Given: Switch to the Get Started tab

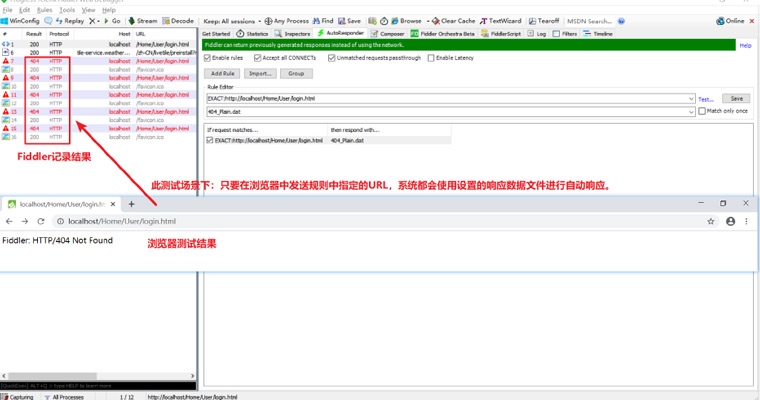Looking at the screenshot, I should (x=216, y=34).
